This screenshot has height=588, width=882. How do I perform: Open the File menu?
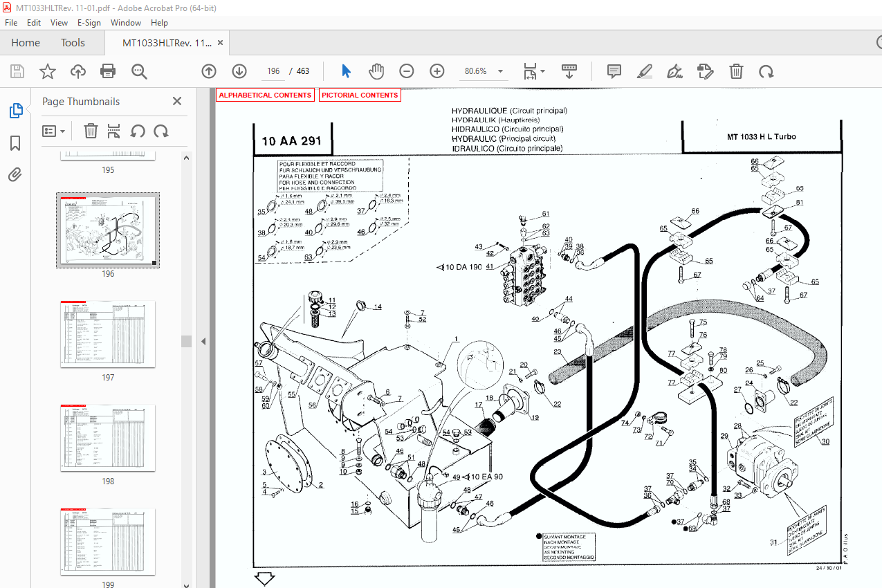(11, 22)
